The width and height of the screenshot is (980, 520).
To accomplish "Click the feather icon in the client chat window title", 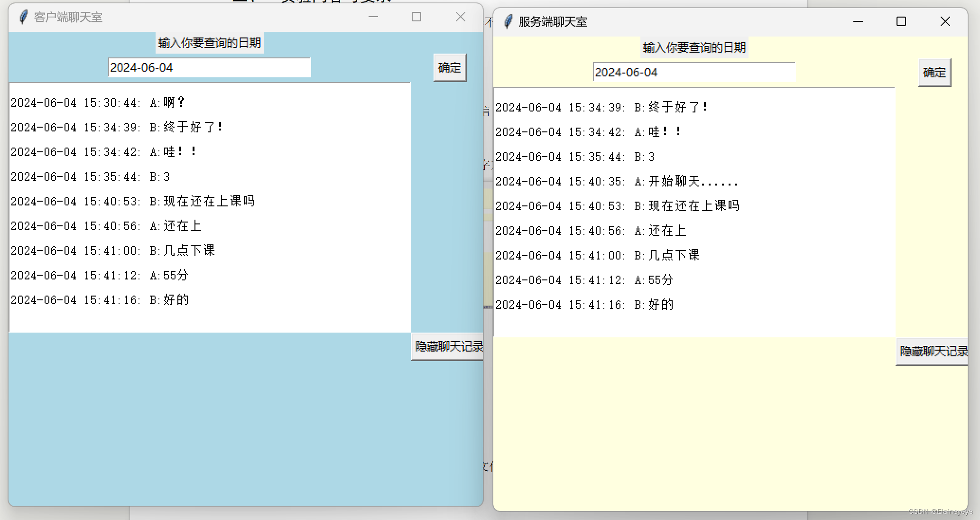I will tap(23, 17).
